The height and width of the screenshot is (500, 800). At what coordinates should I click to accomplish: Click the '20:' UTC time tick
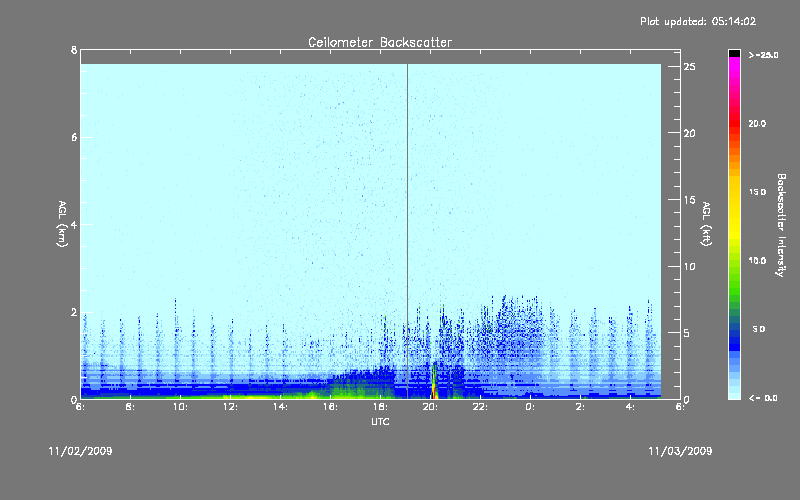coord(430,407)
